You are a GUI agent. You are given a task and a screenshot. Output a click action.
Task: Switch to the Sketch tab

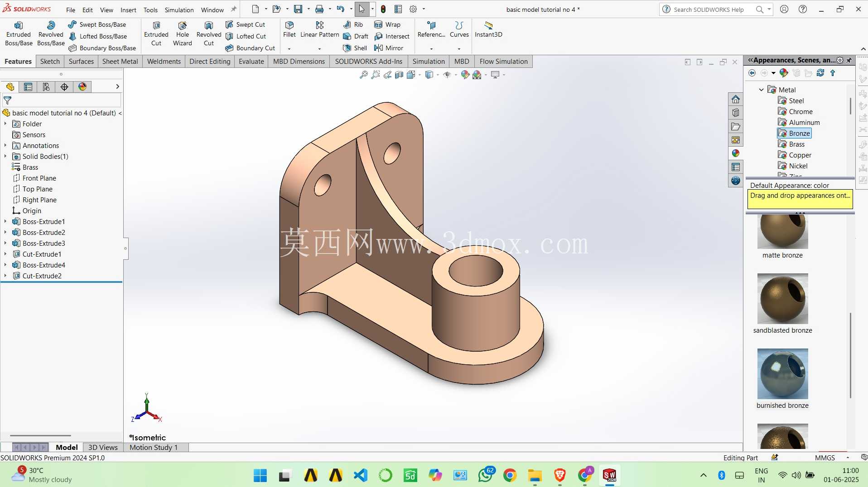[50, 62]
